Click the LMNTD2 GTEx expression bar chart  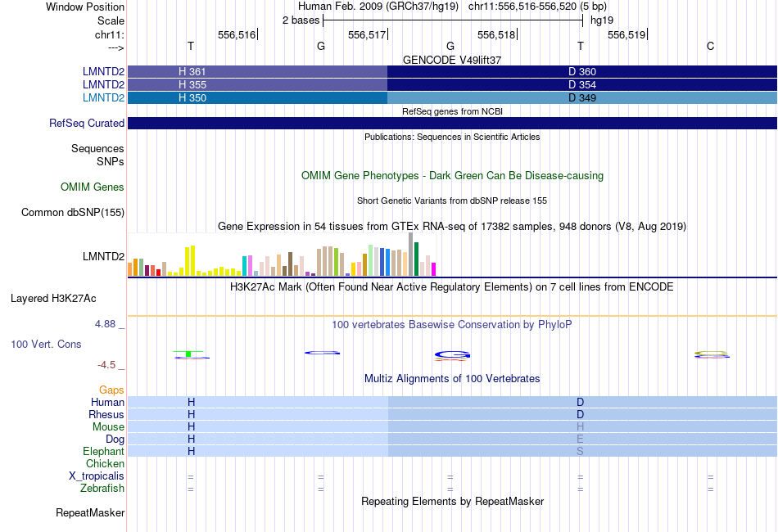point(282,255)
